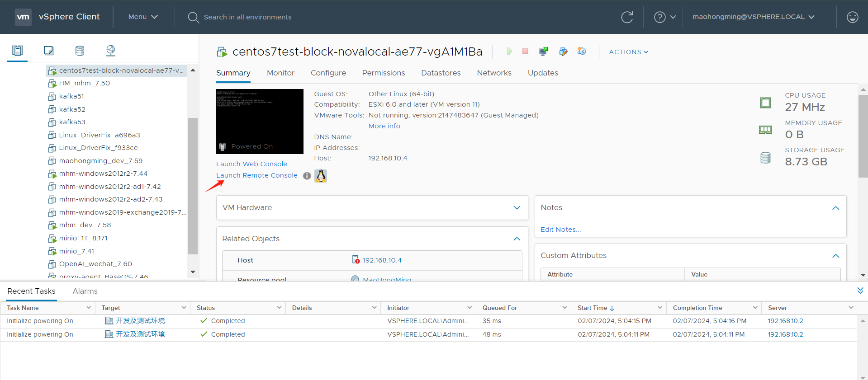Click the CPU usage chip icon
The height and width of the screenshot is (380, 868).
point(765,103)
